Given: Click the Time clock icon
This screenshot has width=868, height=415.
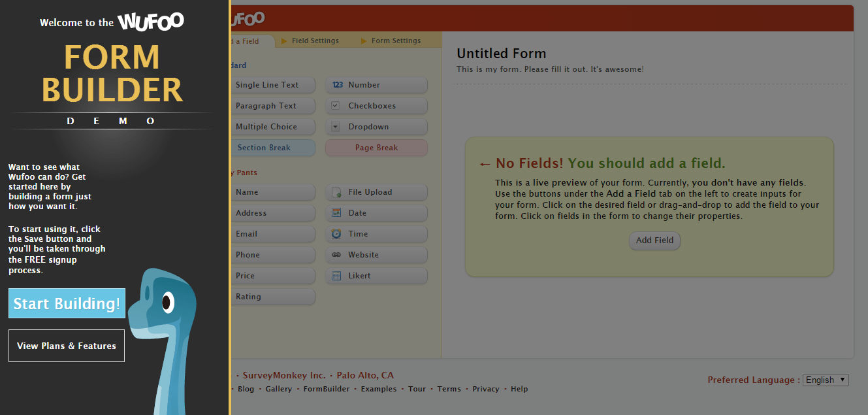Looking at the screenshot, I should pyautogui.click(x=336, y=234).
